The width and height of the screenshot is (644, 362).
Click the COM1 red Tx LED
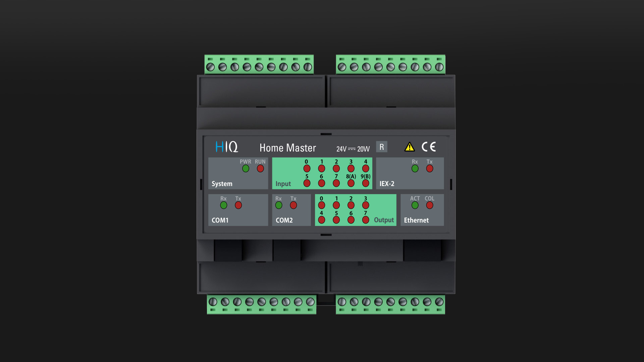point(238,205)
